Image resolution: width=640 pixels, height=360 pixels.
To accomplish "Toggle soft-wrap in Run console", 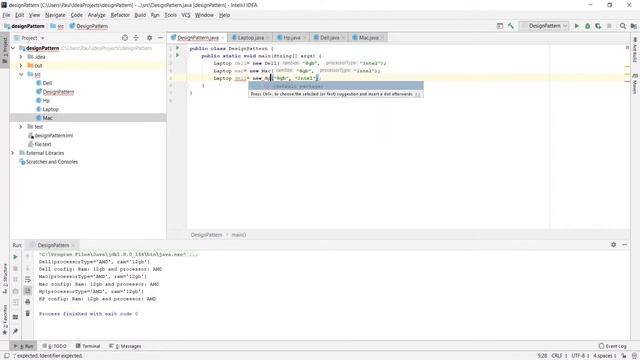I will pyautogui.click(x=28, y=280).
